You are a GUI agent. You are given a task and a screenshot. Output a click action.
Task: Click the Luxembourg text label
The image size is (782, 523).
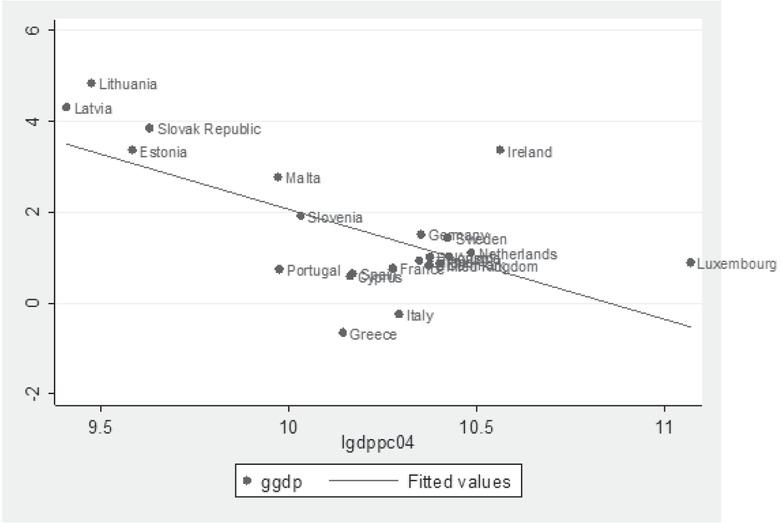point(737,264)
